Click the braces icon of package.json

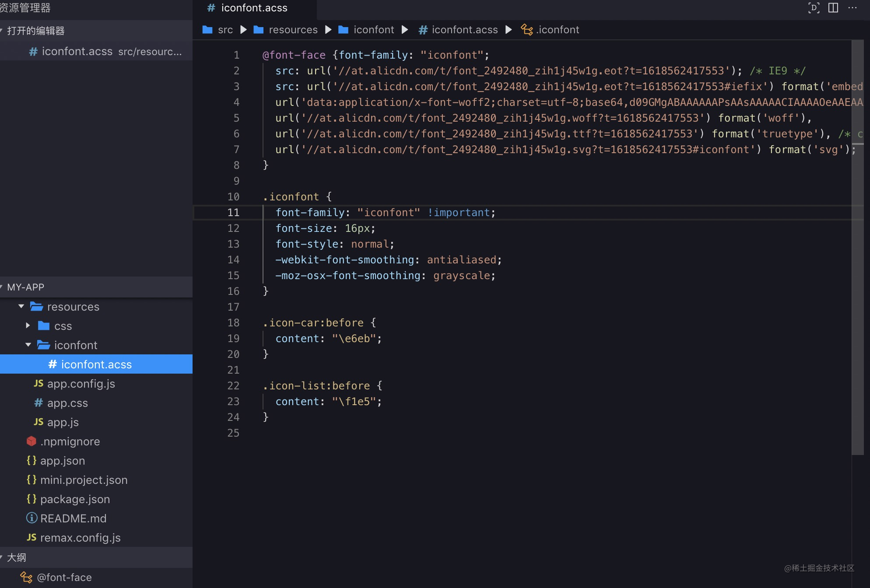[32, 499]
